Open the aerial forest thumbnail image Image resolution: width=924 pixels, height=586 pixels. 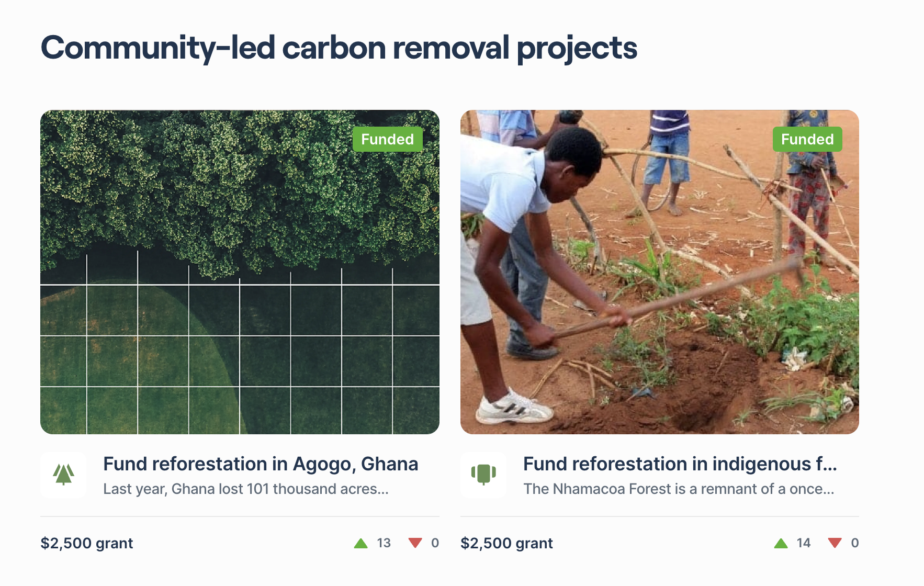240,272
